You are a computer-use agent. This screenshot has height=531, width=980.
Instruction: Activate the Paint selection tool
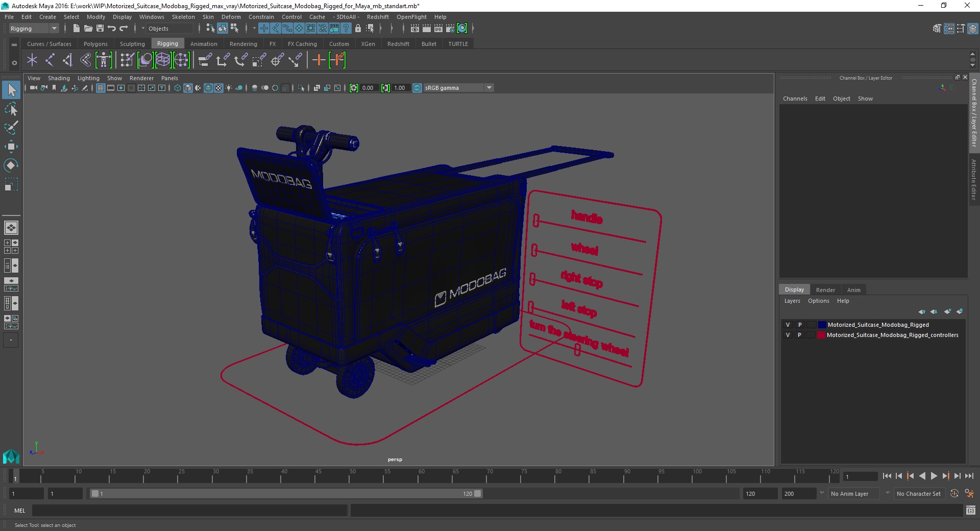pos(11,128)
